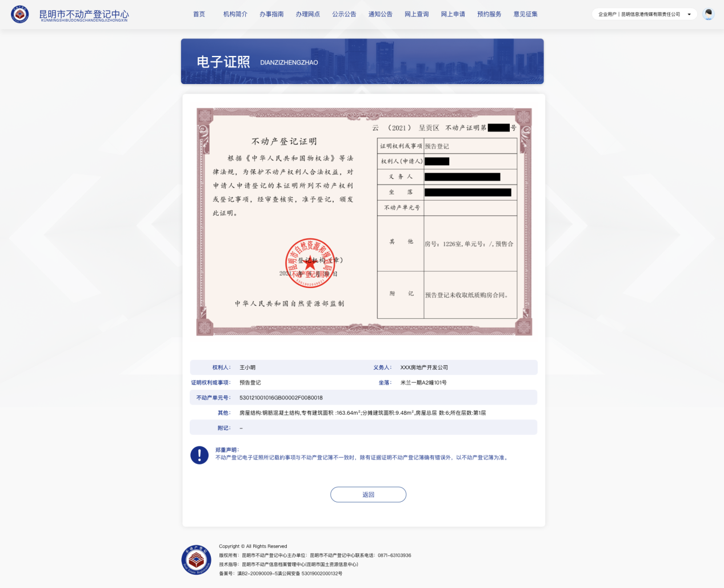Viewport: 724px width, 588px height.
Task: Select 预约服务 in the navigation bar
Action: point(489,14)
